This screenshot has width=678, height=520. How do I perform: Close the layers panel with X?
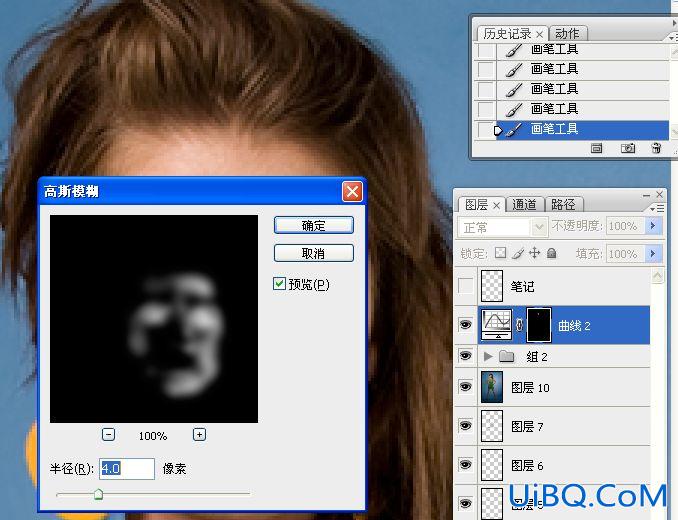coord(659,195)
